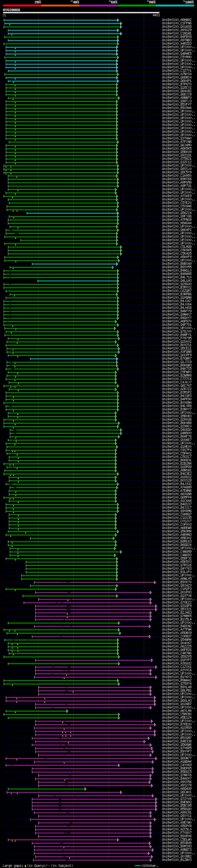Open hit UniRef100_Q4RHE5

(x=176, y=54)
